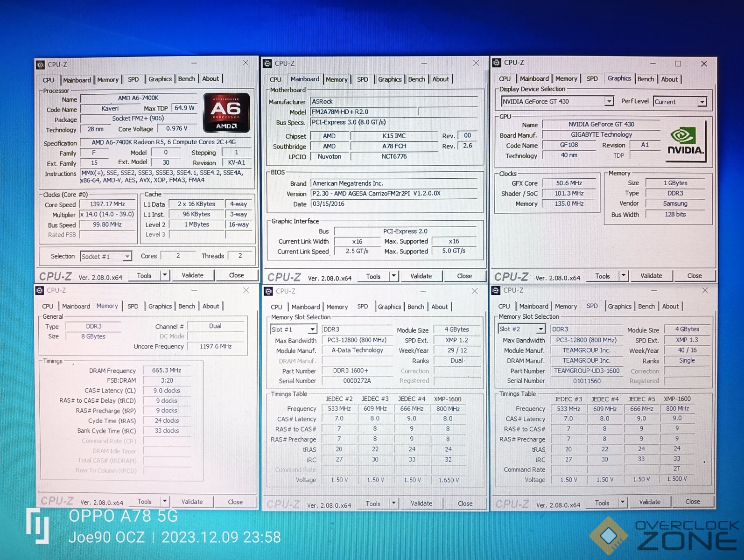Click the Southbridge value A78 FCH
Image resolution: width=744 pixels, height=560 pixels.
click(394, 146)
